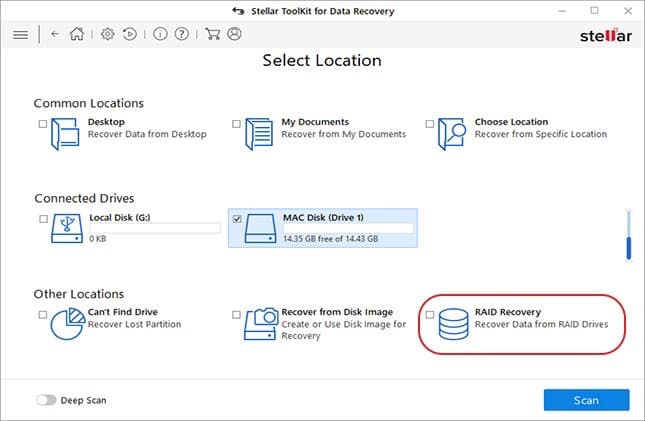Click "Recover from My Documents" text
The width and height of the screenshot is (645, 421).
(x=343, y=134)
